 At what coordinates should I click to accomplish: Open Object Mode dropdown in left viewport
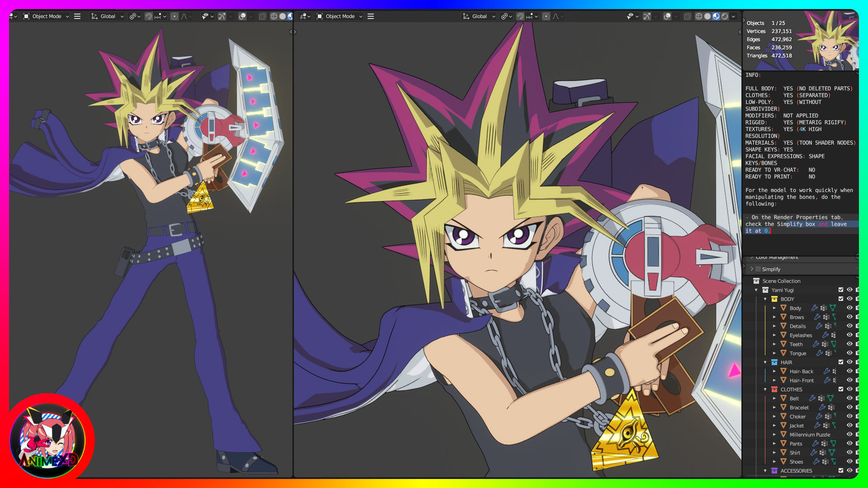[x=46, y=16]
